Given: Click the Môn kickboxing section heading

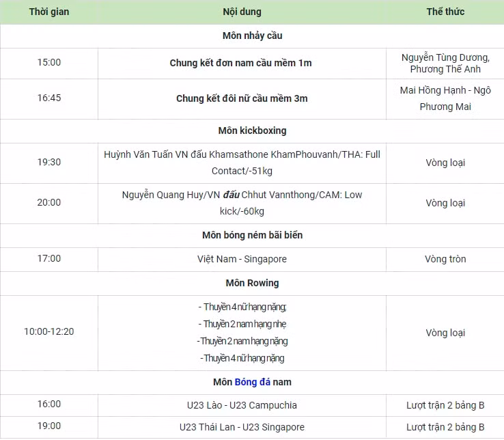Looking at the screenshot, I should pyautogui.click(x=252, y=130).
